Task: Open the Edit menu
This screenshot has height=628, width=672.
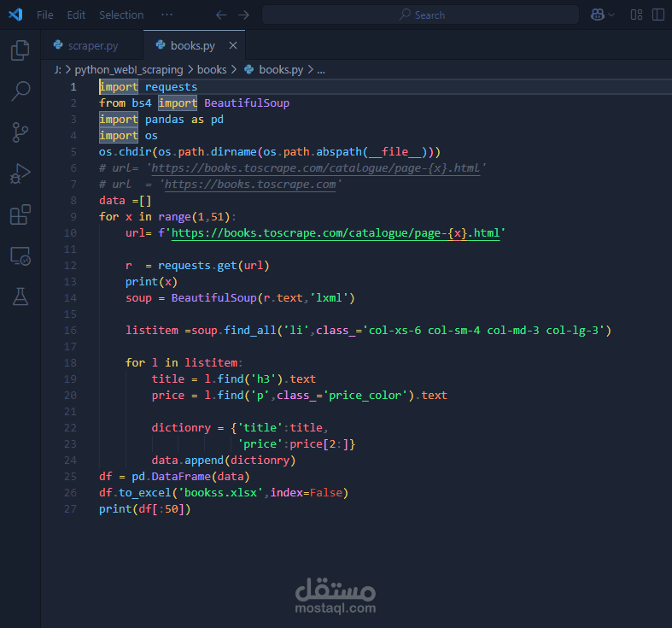Action: [76, 15]
